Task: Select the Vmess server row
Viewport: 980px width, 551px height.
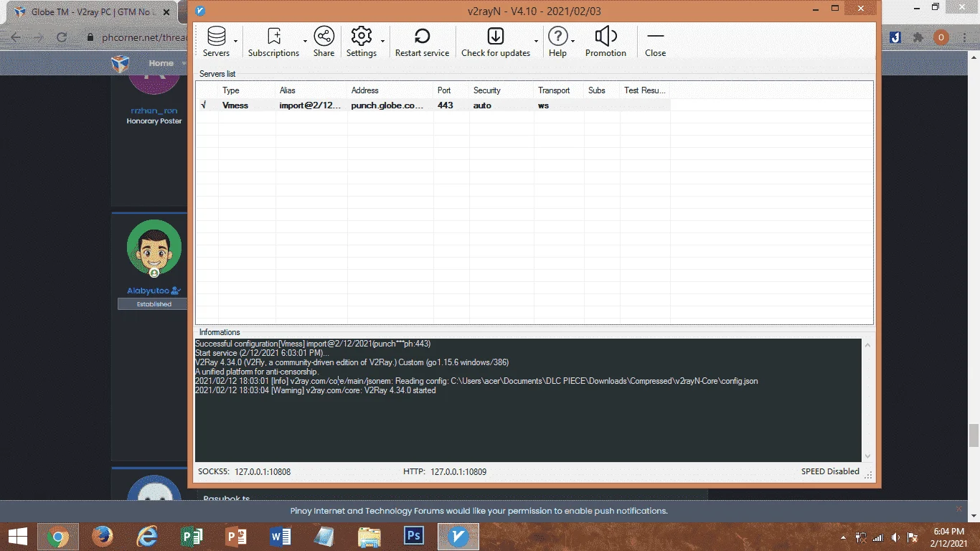Action: click(x=433, y=105)
